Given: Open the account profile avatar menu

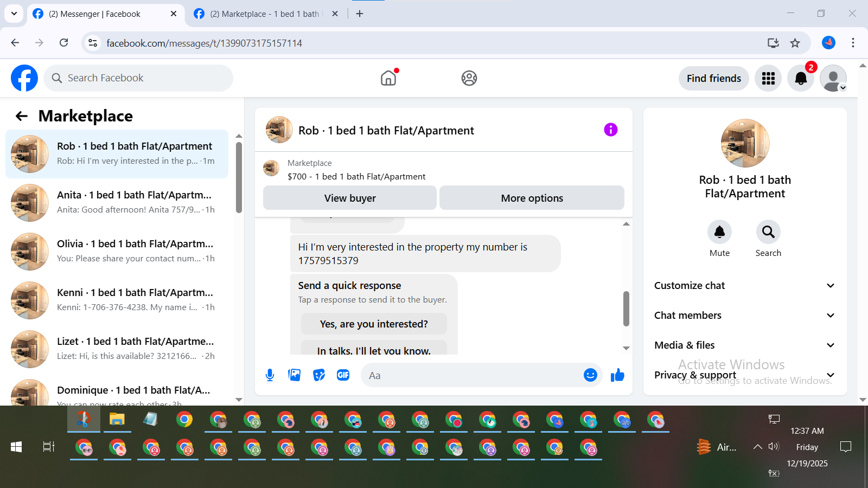Looking at the screenshot, I should (x=833, y=78).
